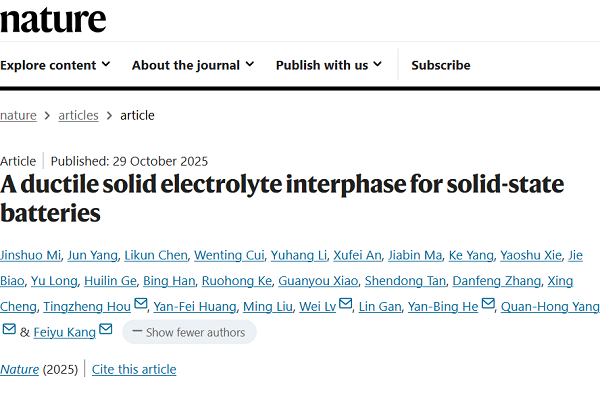Click the envelope icon after Yan-Bing He

pyautogui.click(x=488, y=305)
